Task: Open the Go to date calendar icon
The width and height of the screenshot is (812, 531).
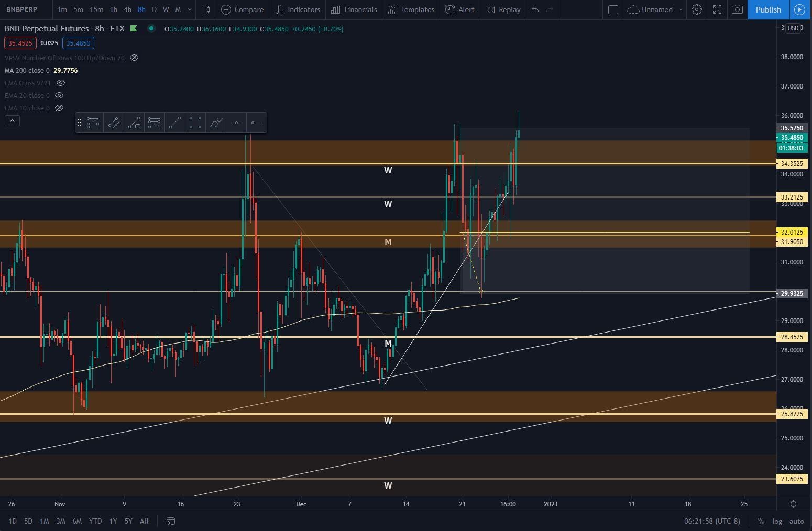Action: pos(170,521)
